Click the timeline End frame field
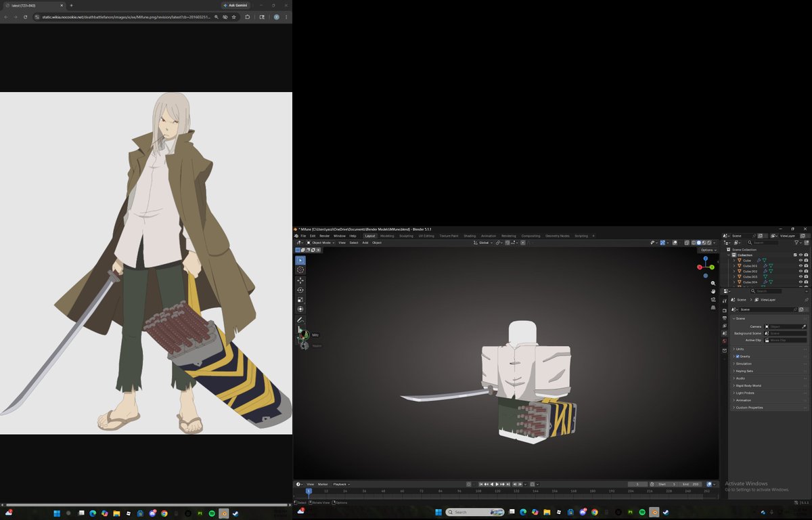Screen dimensions: 812x520 tap(692, 484)
